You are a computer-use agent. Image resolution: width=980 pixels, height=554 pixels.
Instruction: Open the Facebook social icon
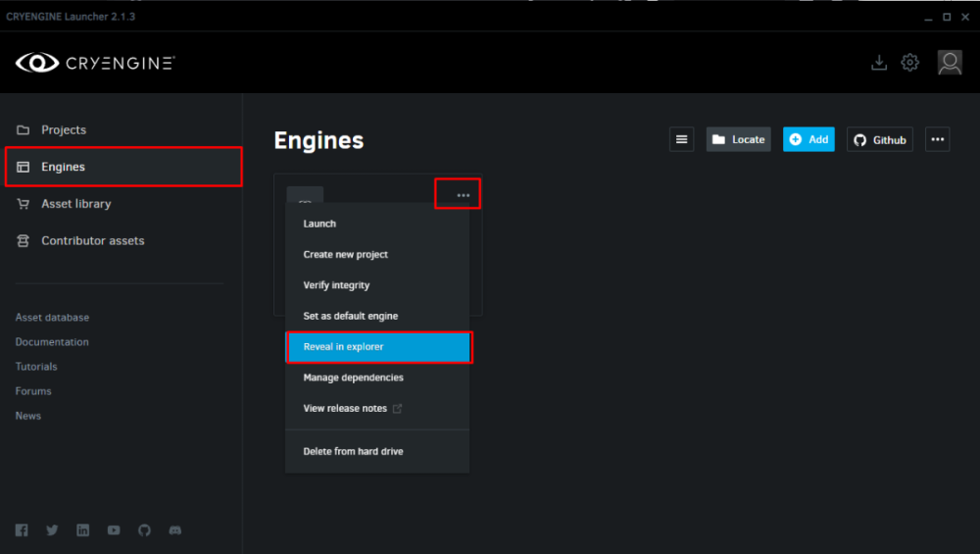22,530
